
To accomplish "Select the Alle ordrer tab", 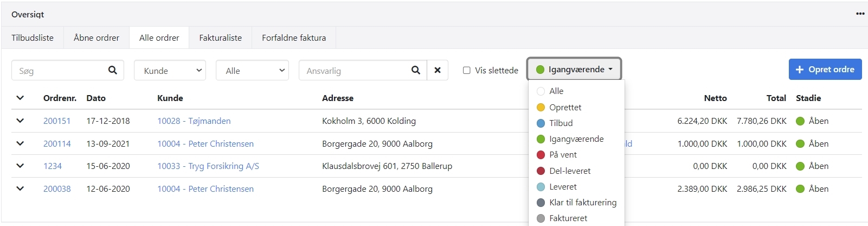I will click(x=159, y=37).
